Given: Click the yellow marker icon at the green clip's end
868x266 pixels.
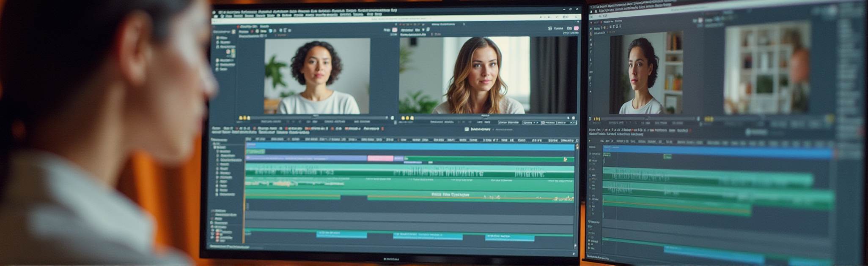Looking at the screenshot, I should pyautogui.click(x=565, y=159).
